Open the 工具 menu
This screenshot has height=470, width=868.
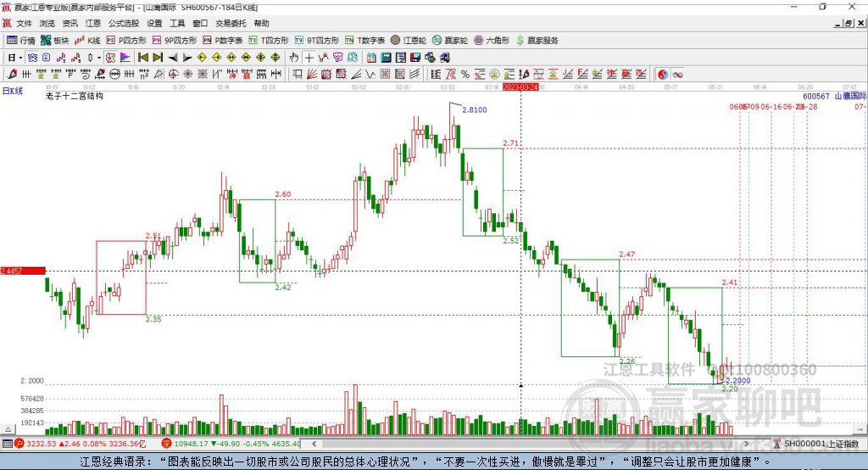tap(177, 23)
